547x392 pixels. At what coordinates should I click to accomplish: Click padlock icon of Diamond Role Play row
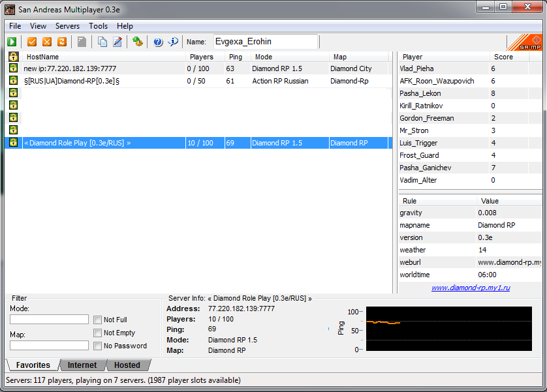pos(13,142)
